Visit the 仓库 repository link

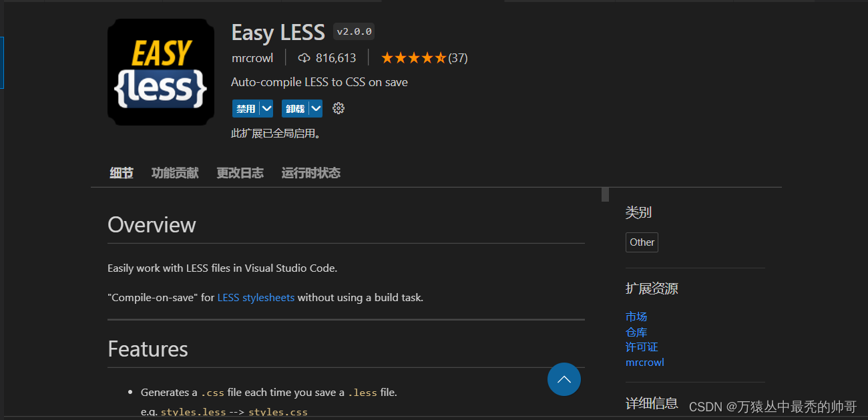click(636, 331)
